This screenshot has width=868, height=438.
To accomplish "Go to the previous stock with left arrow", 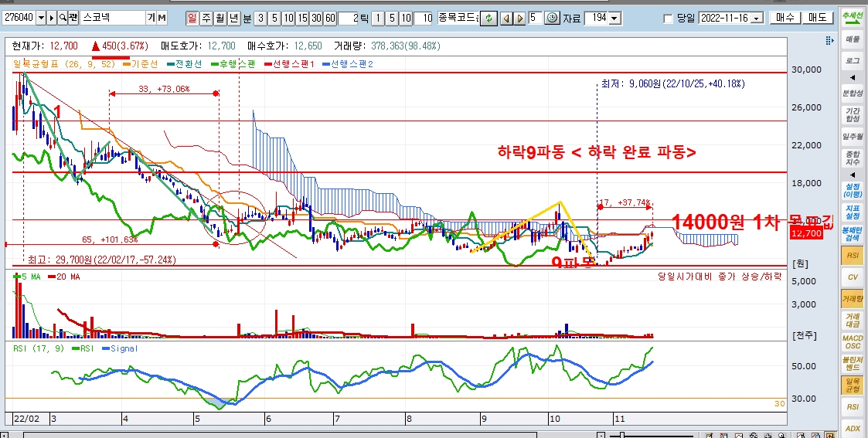I will coord(507,18).
